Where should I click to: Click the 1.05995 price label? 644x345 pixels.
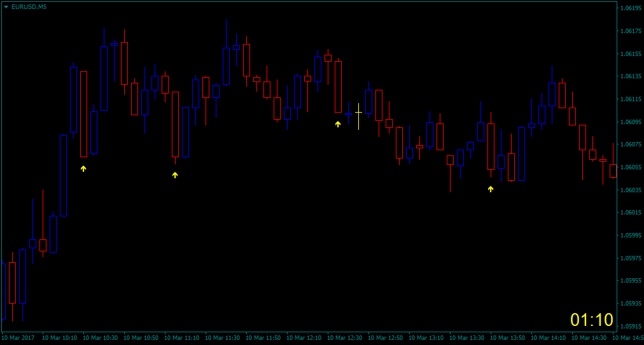click(632, 236)
